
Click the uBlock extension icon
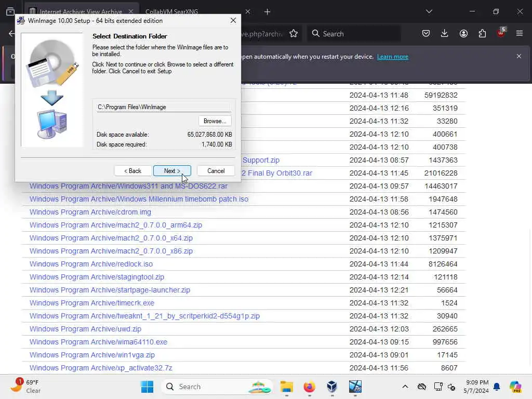[501, 33]
